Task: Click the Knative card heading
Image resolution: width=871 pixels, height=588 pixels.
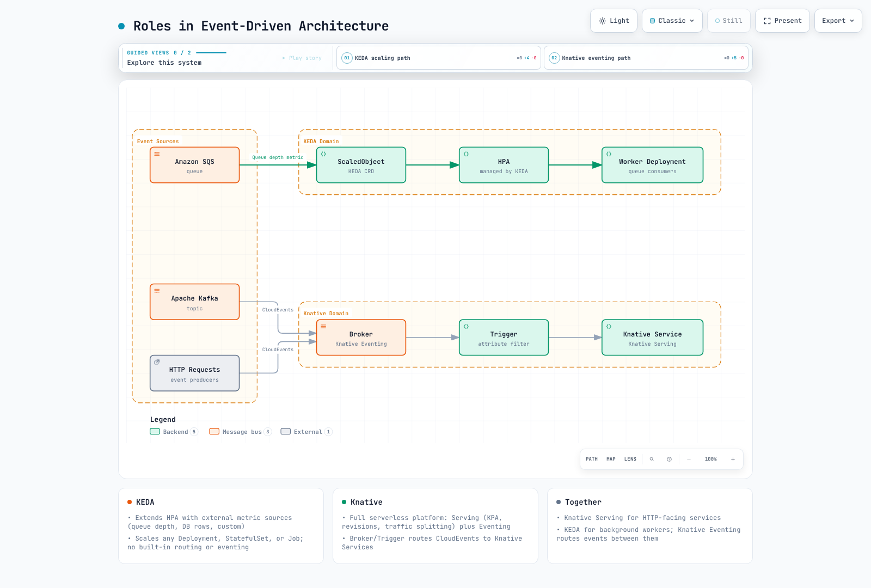Action: pos(366,502)
